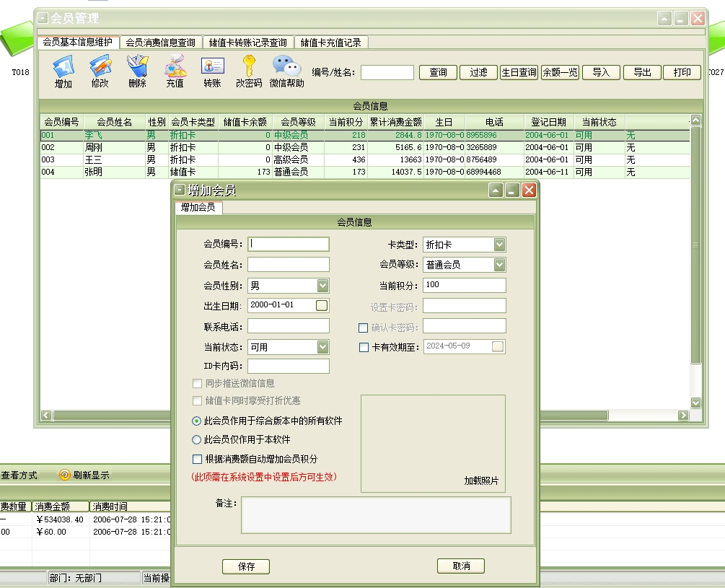
Task: Expand the 卡类型 dropdown
Action: pyautogui.click(x=500, y=245)
